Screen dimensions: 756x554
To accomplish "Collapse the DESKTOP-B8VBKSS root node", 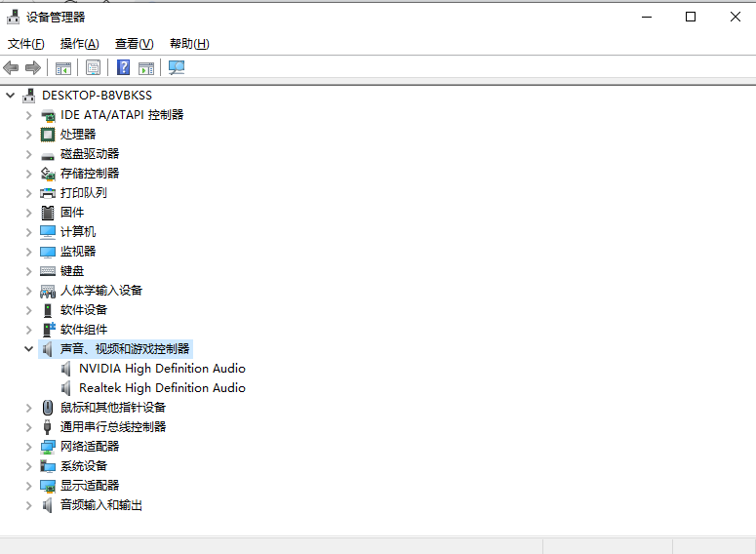I will tap(11, 96).
